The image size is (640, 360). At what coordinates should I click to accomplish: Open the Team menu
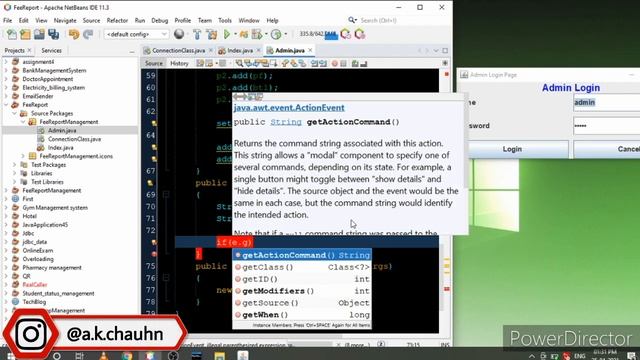(205, 20)
